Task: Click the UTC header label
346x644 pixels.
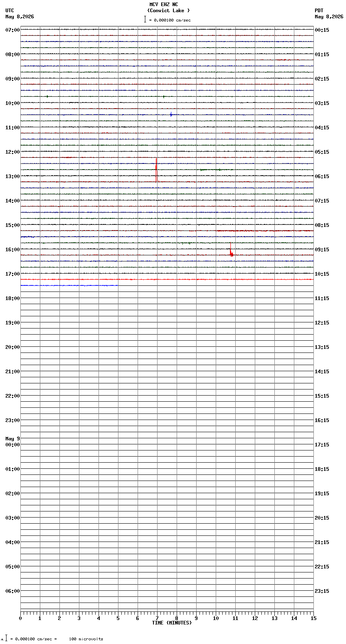Action: (x=10, y=11)
